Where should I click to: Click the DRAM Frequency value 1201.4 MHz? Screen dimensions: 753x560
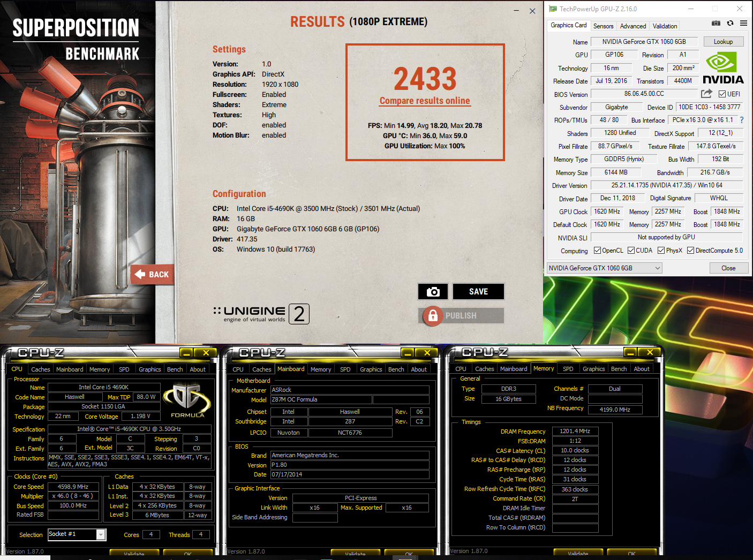point(575,431)
